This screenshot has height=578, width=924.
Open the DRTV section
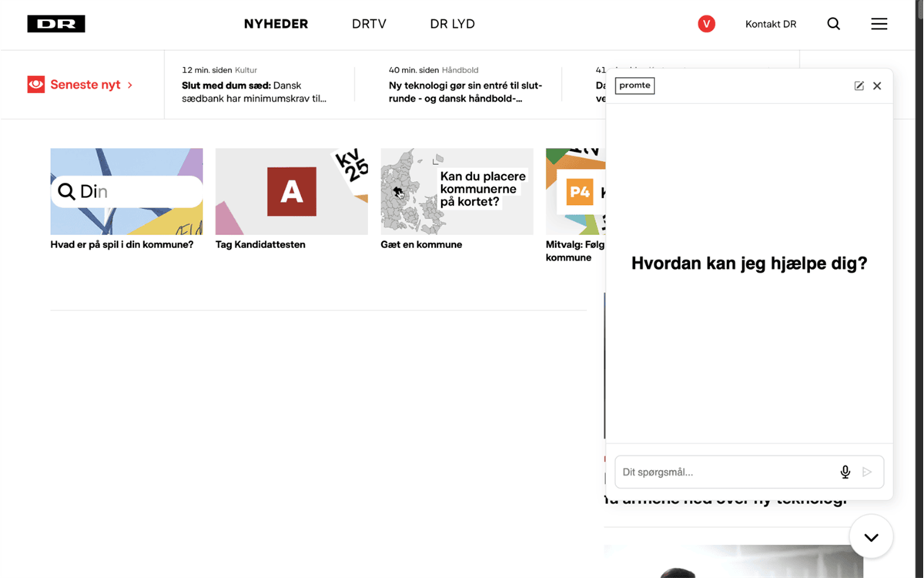pyautogui.click(x=369, y=24)
